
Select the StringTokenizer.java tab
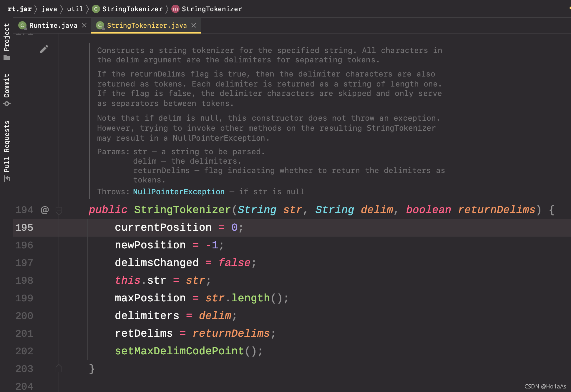[147, 26]
